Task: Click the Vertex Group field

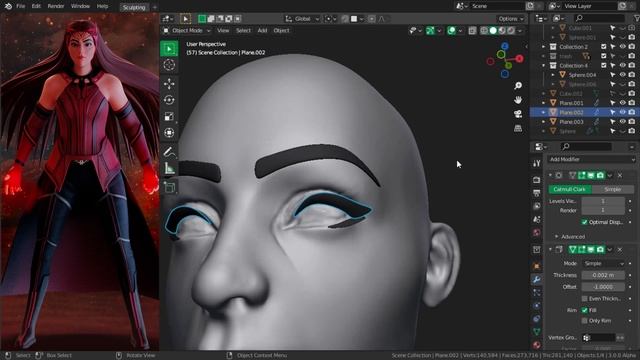Action: 599,338
